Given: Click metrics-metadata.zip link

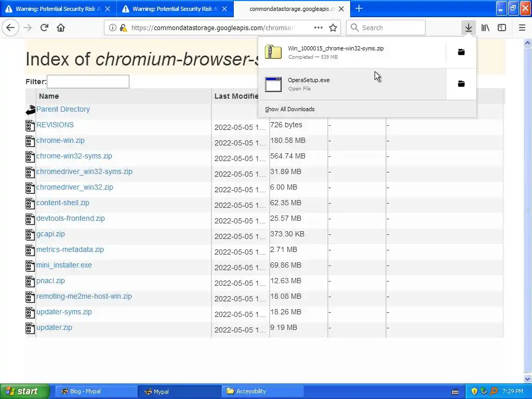Looking at the screenshot, I should click(x=70, y=250).
